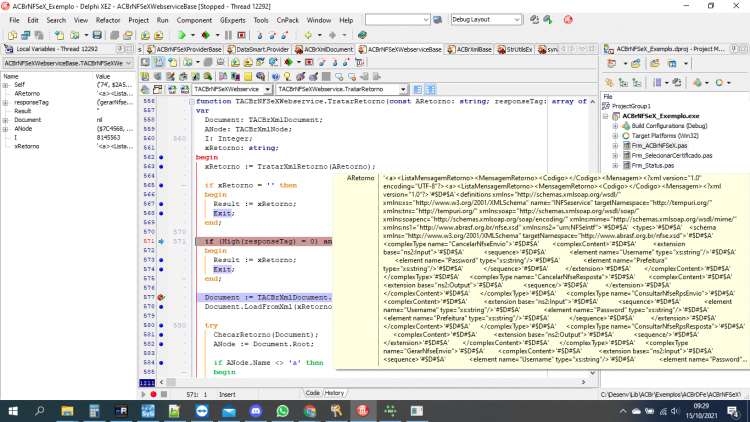This screenshot has width=750, height=422.
Task: Click the Trace Into debug icon
Action: [x=259, y=35]
